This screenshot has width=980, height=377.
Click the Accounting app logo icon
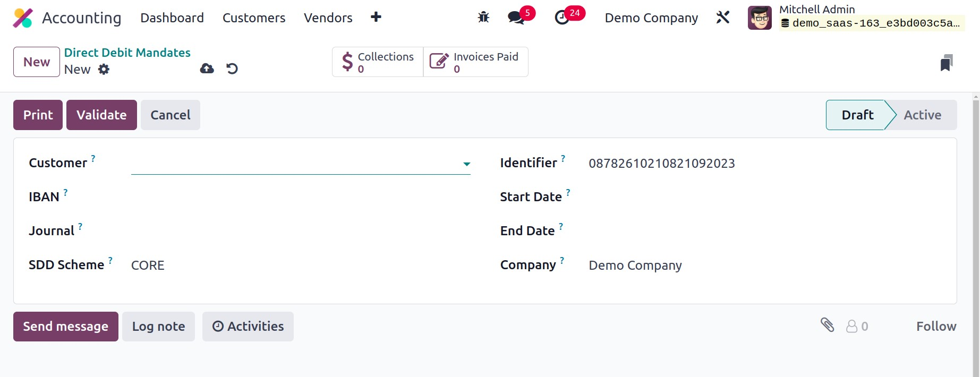click(23, 18)
